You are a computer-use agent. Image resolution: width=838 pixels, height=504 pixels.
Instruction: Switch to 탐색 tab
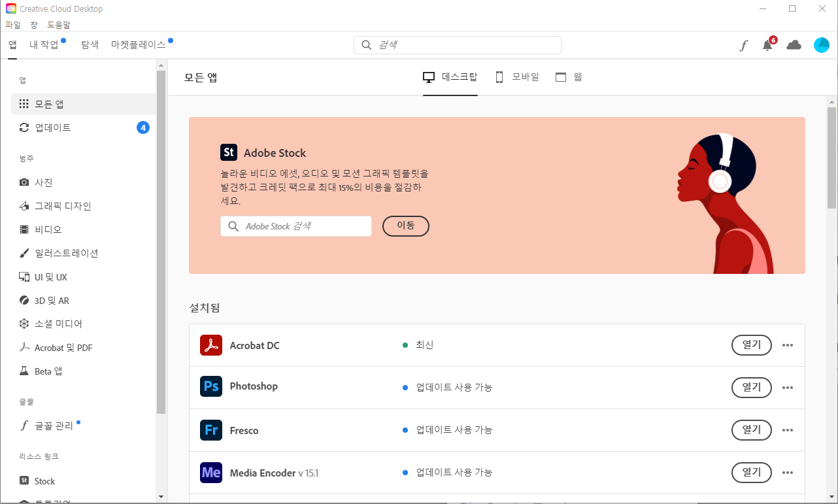[90, 44]
